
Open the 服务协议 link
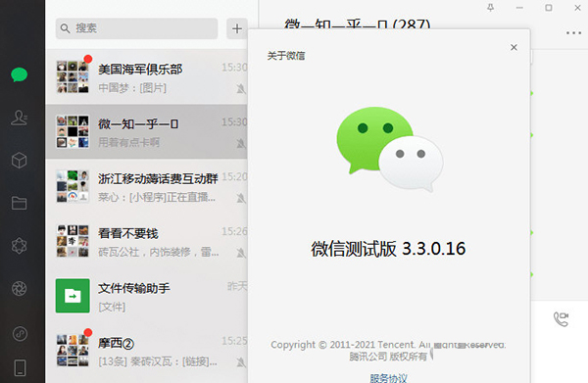388,378
